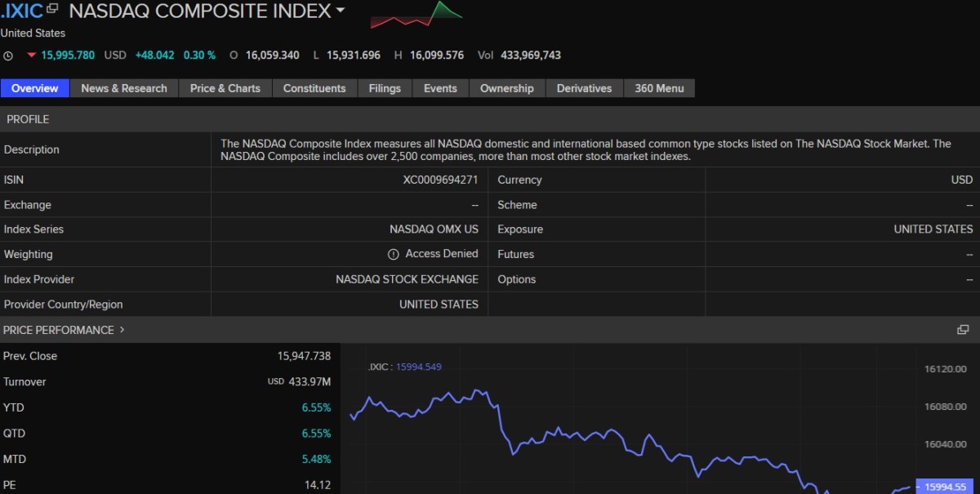Switch to the Events tab
Screen dimensions: 980x494
click(440, 88)
